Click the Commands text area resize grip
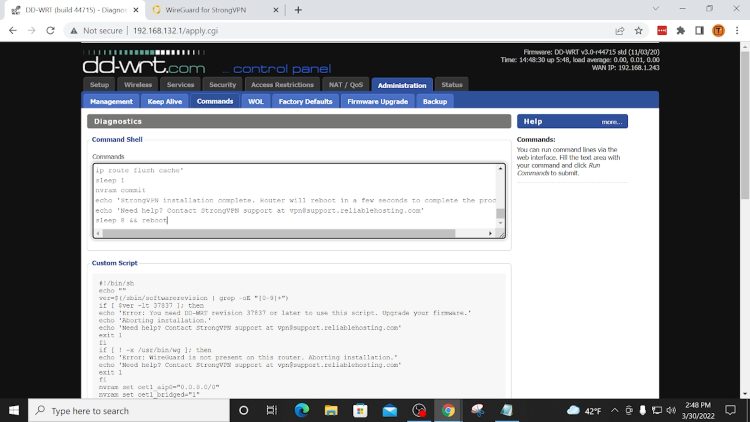 click(x=501, y=234)
